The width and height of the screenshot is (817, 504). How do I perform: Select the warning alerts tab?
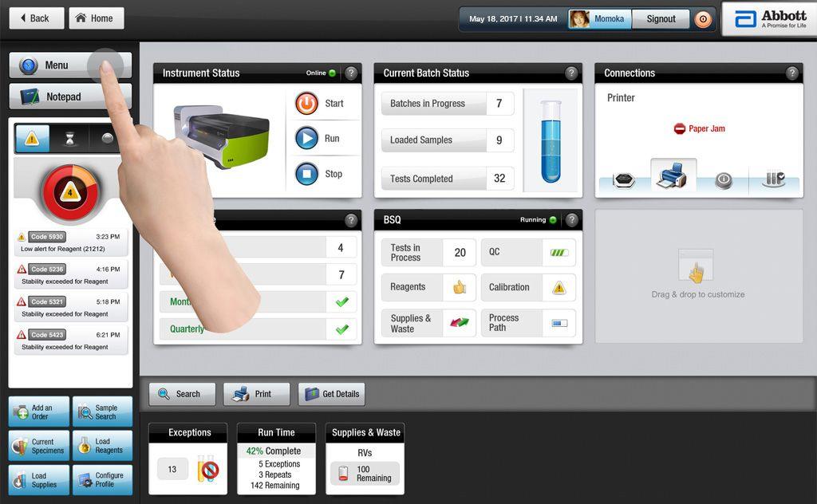(32, 139)
